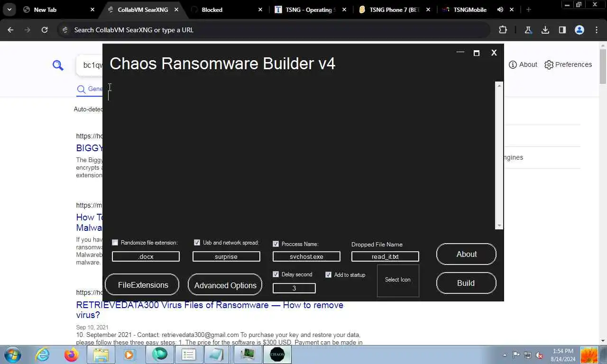Toggle Randomize file extension checkbox

pos(115,243)
